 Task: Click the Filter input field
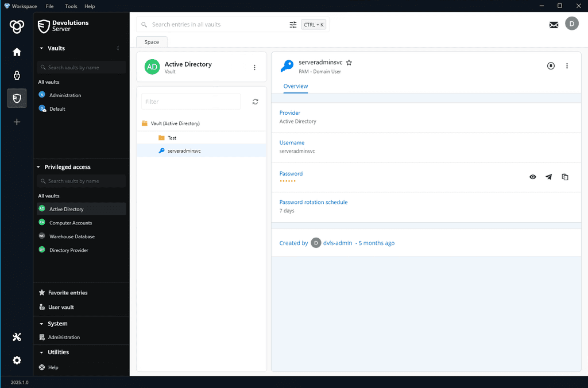click(191, 102)
